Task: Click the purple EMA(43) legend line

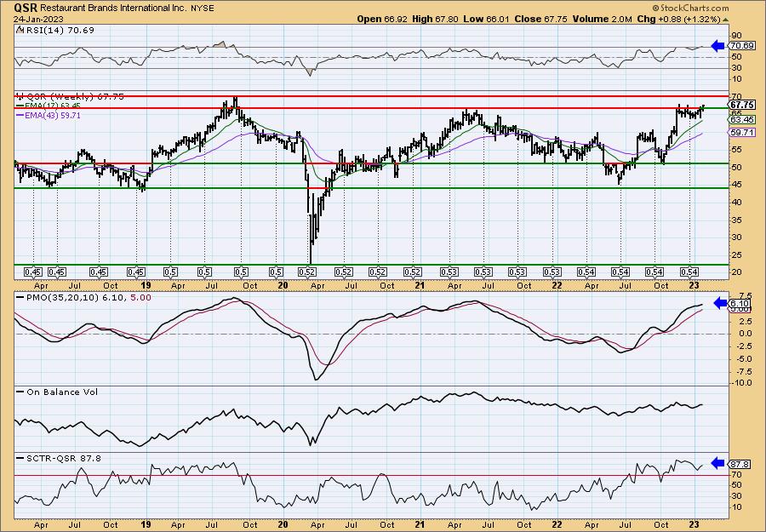Action: click(20, 116)
